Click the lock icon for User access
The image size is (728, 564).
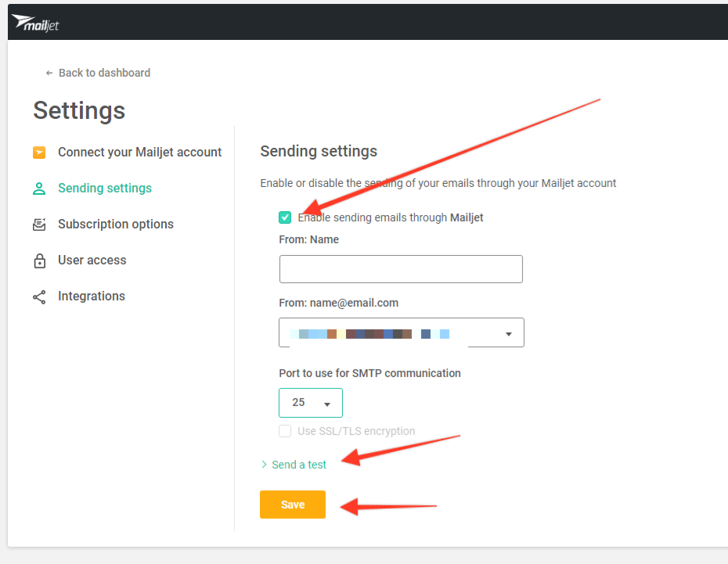[x=39, y=260]
